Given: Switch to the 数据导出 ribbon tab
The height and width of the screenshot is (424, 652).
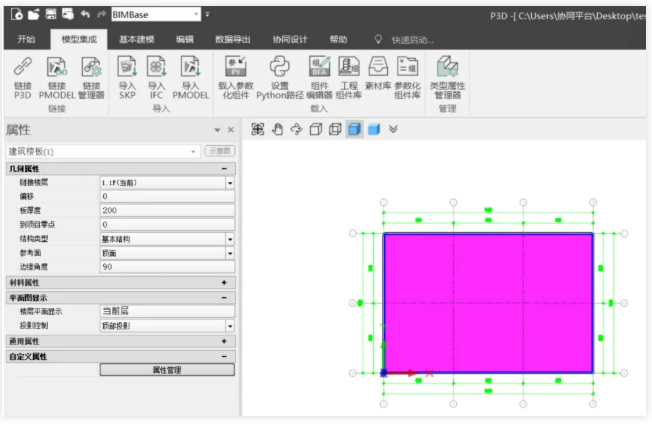Looking at the screenshot, I should [232, 39].
